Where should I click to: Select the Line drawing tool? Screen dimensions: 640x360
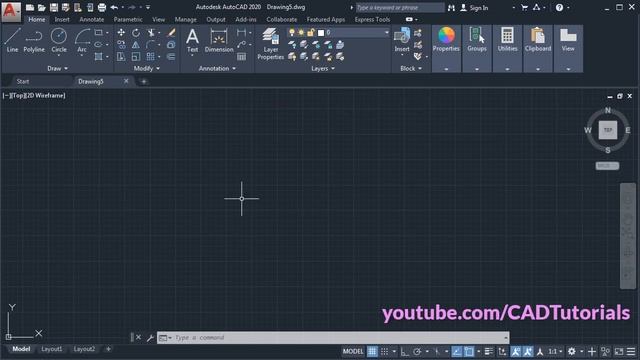point(12,40)
